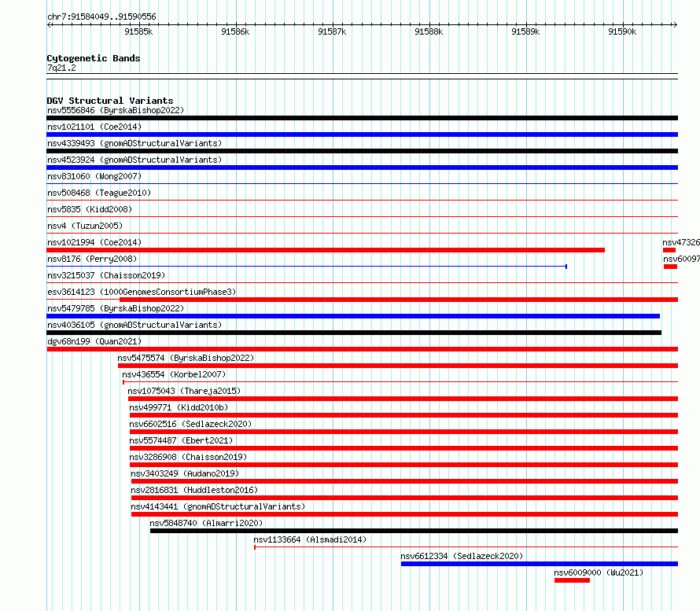Click the nsv4 (Tuzun2005) label
This screenshot has height=611, width=700.
(85, 226)
